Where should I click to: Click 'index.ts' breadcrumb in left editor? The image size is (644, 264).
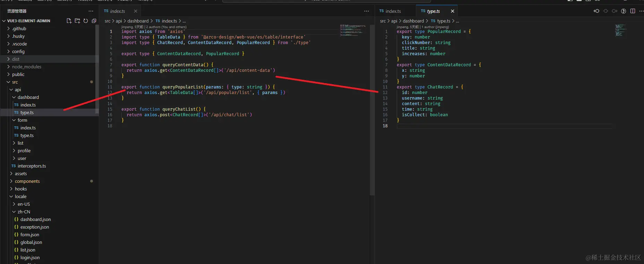point(166,21)
